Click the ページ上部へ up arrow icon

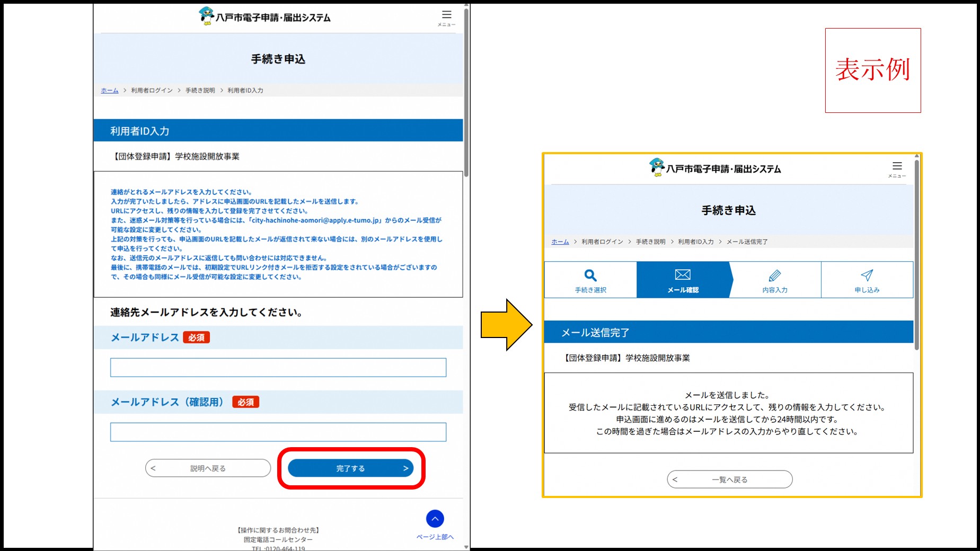tap(436, 518)
